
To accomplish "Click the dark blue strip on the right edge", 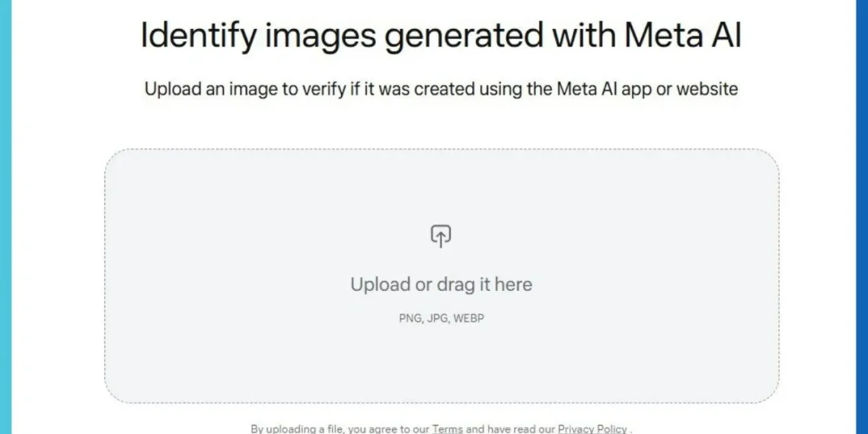I will pos(862,217).
